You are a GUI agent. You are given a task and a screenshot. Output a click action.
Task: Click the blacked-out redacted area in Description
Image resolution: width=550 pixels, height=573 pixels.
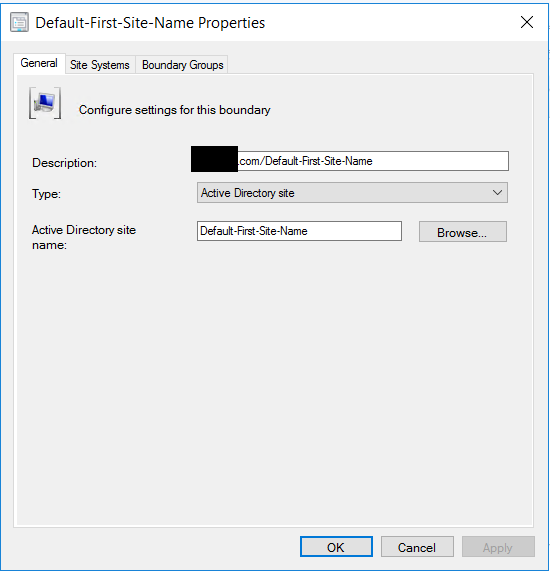[215, 159]
